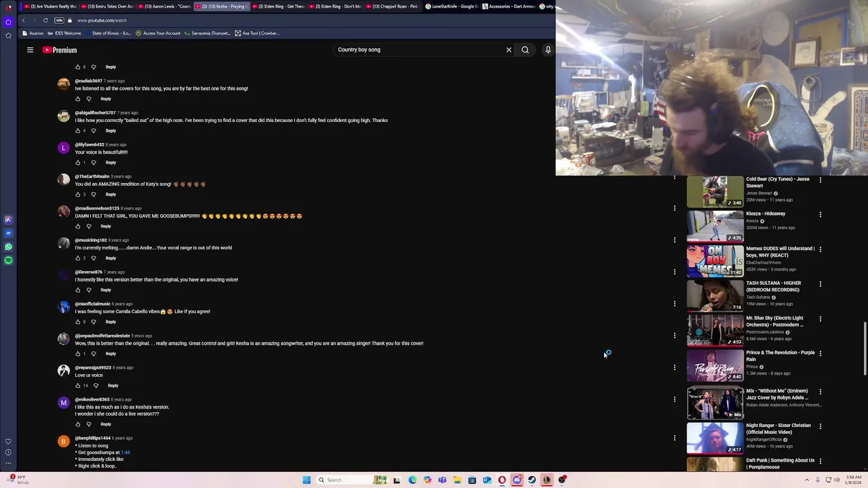Screen dimensions: 868x488
Task: Reply to @reyanrajput9523's comment
Action: click(113, 386)
